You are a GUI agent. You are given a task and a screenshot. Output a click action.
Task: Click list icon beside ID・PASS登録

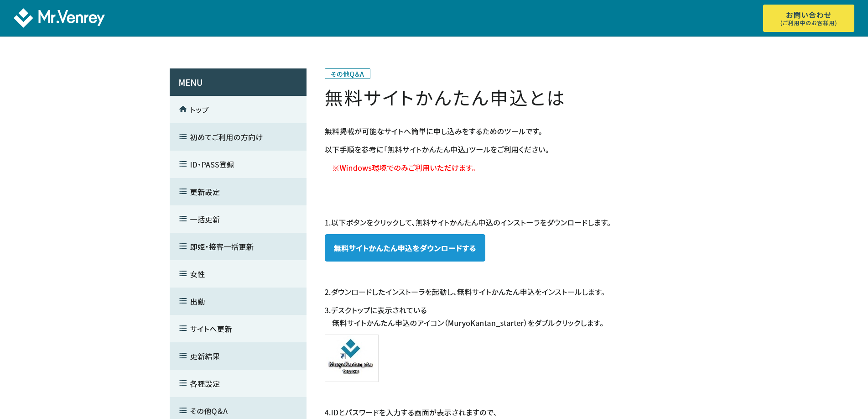point(183,164)
